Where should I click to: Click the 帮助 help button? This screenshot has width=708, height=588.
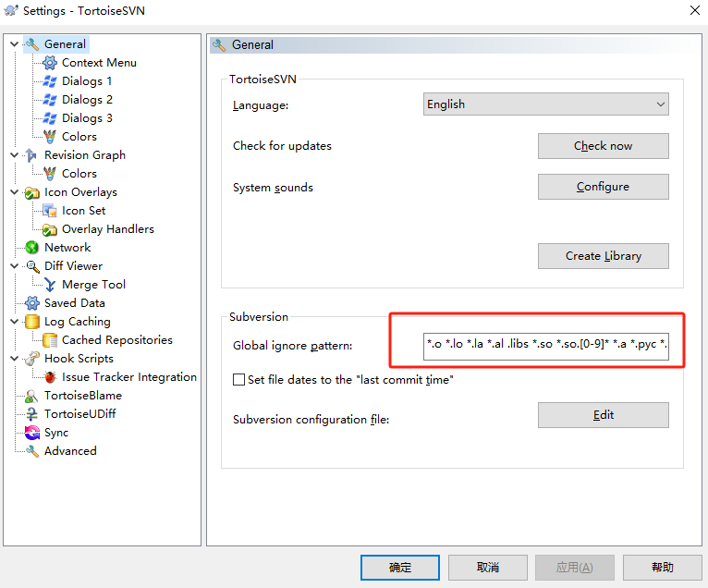pyautogui.click(x=663, y=568)
